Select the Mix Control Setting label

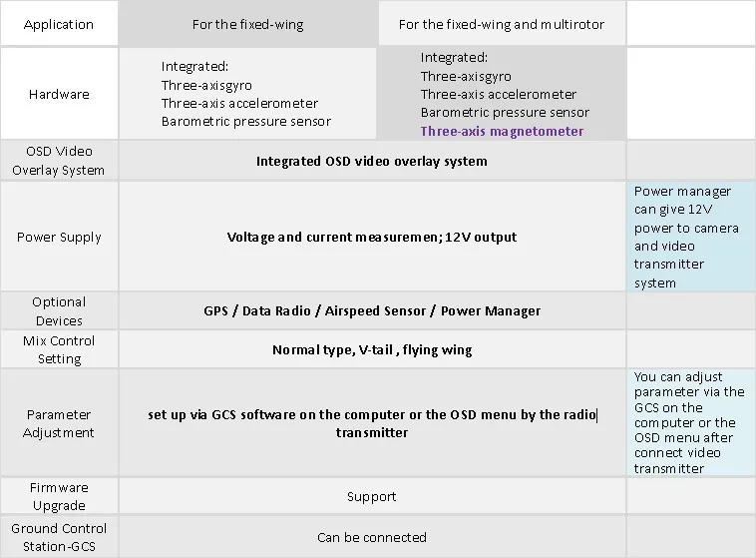tap(59, 349)
